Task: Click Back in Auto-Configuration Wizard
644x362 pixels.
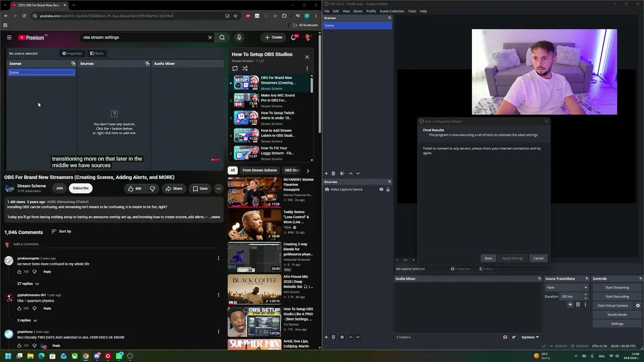Action: (489, 258)
